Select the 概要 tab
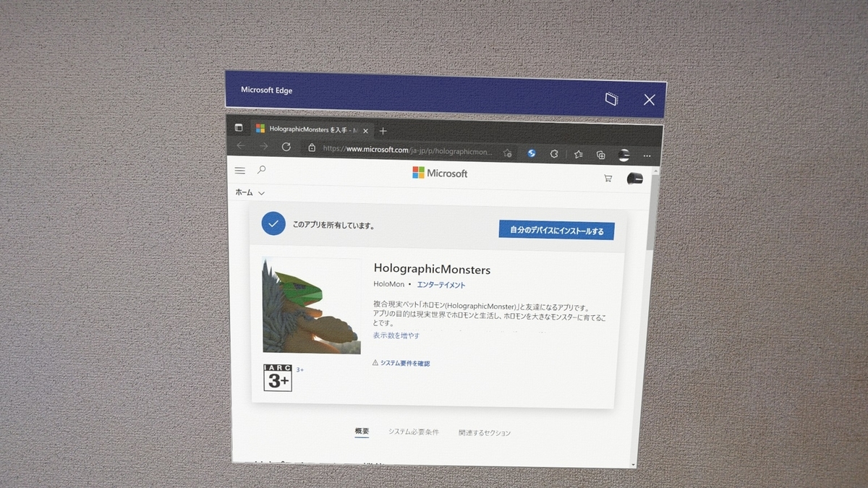Image resolution: width=868 pixels, height=488 pixels. [x=362, y=431]
